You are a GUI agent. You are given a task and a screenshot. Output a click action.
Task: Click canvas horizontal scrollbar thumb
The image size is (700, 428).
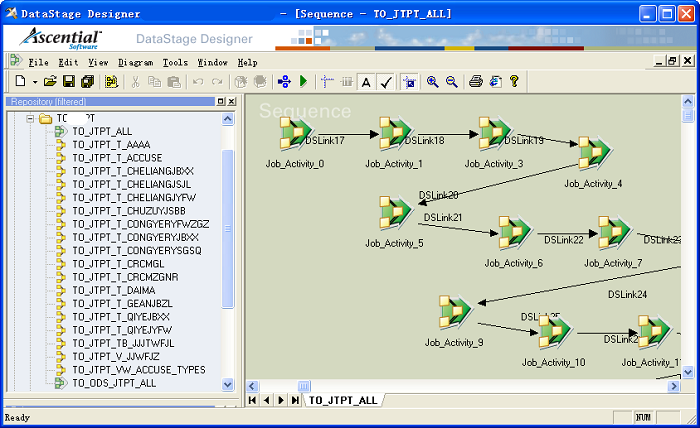[x=304, y=386]
